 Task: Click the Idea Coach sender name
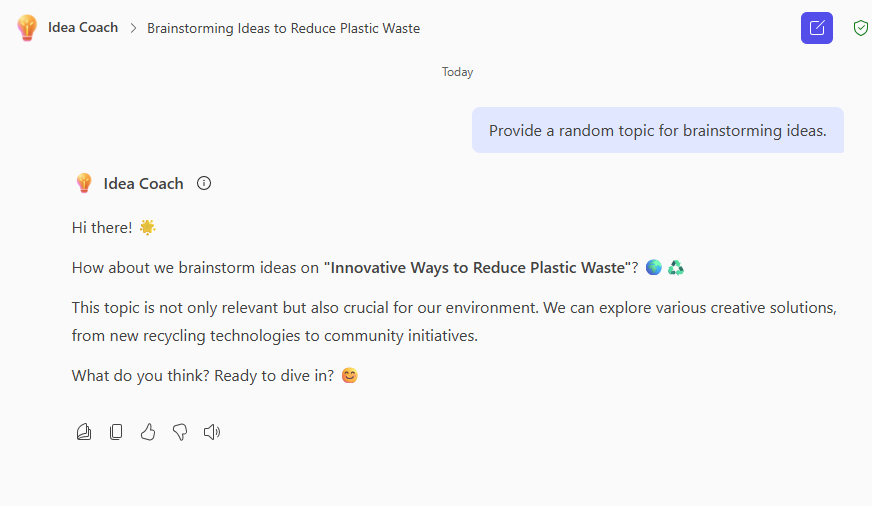coord(143,183)
